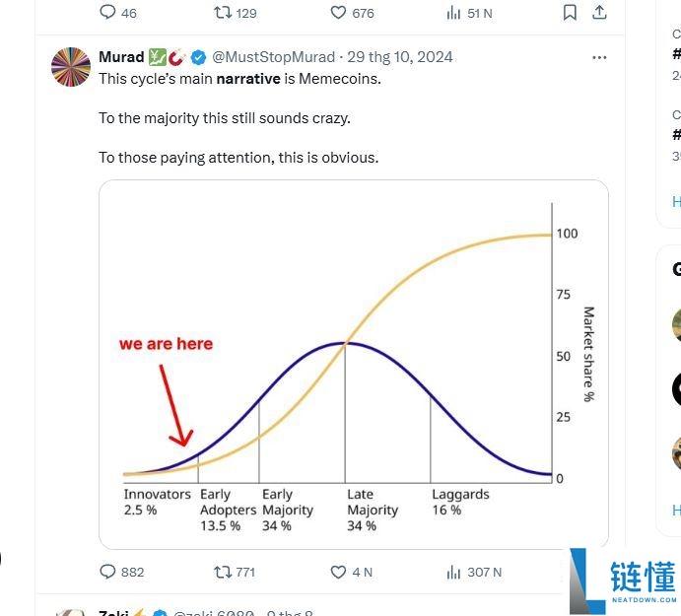Image resolution: width=681 pixels, height=616 pixels.
Task: Like Murad's tweet with 4 N likes
Action: click(338, 572)
